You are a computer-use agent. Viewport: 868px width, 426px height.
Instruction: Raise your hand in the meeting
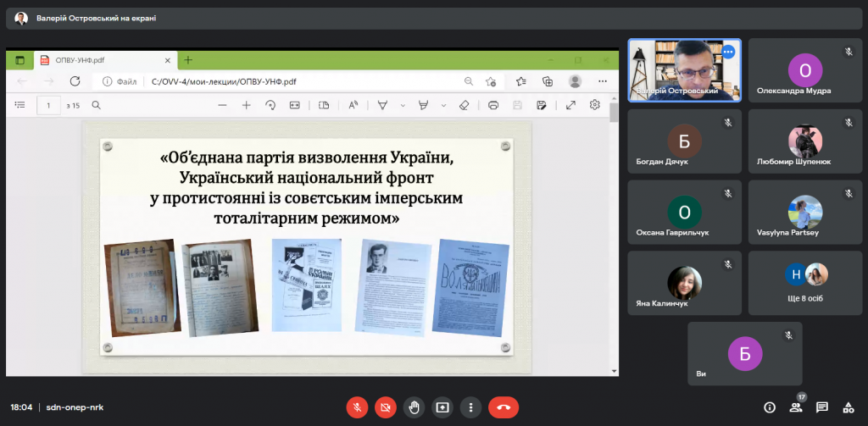pos(414,407)
